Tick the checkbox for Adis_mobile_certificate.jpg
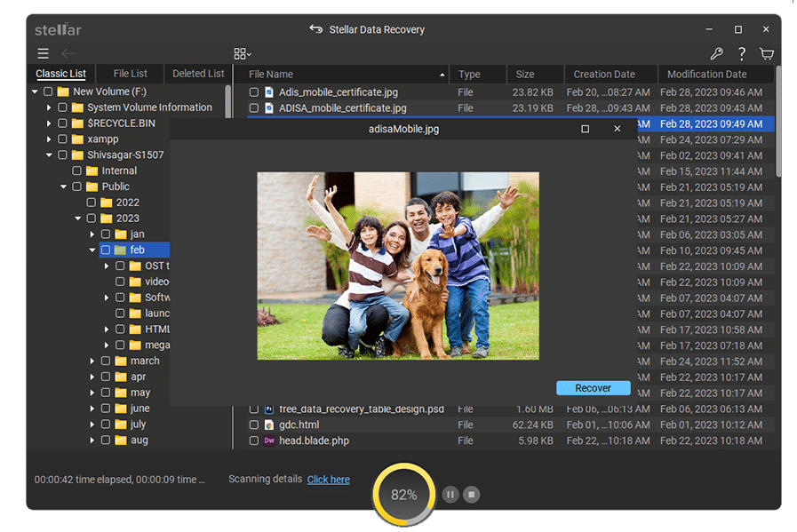Screen dimensions: 797x532 click(254, 92)
